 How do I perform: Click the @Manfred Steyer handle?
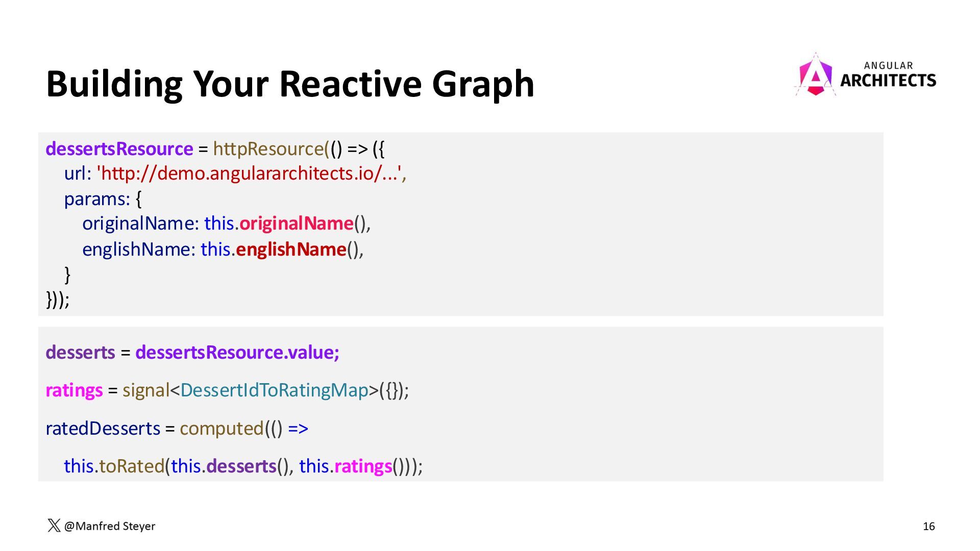click(110, 526)
